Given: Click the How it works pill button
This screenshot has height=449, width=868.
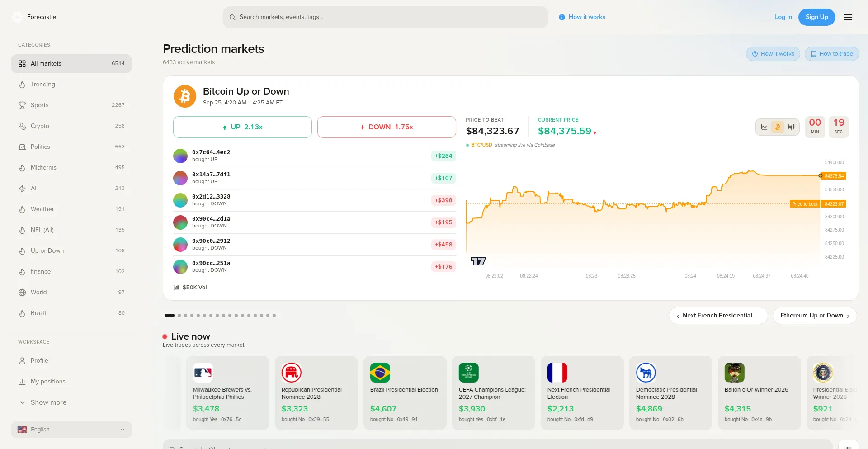Looking at the screenshot, I should pyautogui.click(x=773, y=54).
